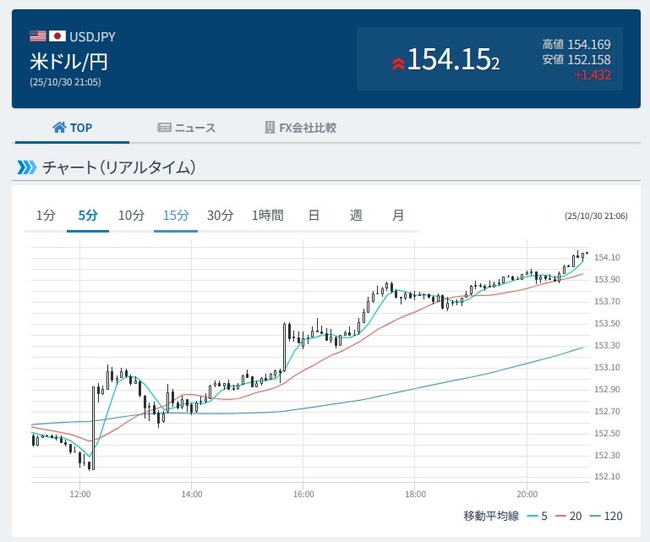Click the home icon beside TOP
650x542 pixels.
coord(59,128)
